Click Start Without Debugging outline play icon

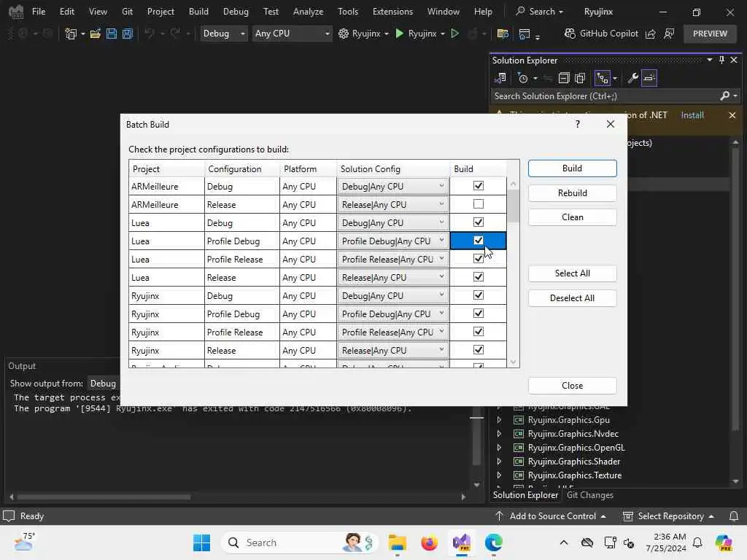(455, 34)
